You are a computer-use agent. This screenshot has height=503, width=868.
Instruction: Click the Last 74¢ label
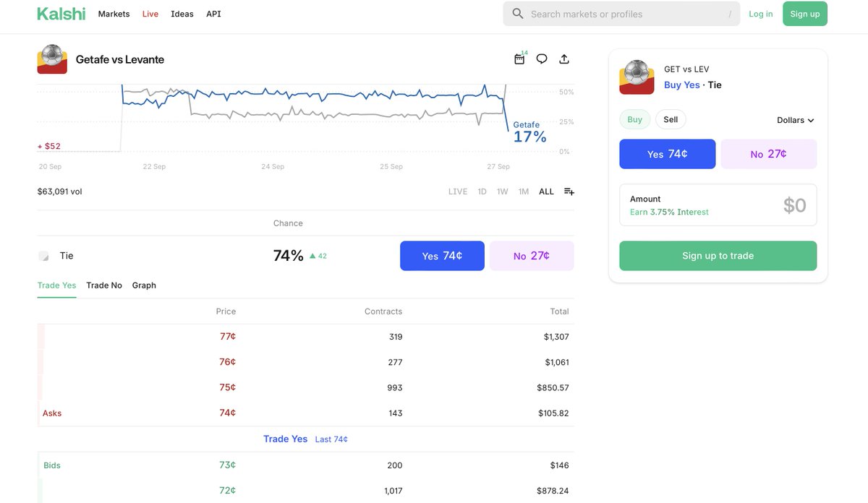(331, 439)
